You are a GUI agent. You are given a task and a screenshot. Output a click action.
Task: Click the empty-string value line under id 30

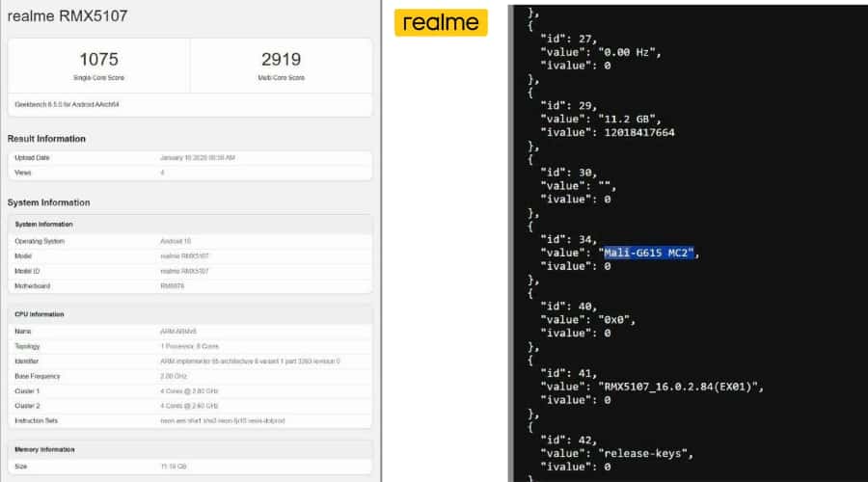click(x=578, y=186)
